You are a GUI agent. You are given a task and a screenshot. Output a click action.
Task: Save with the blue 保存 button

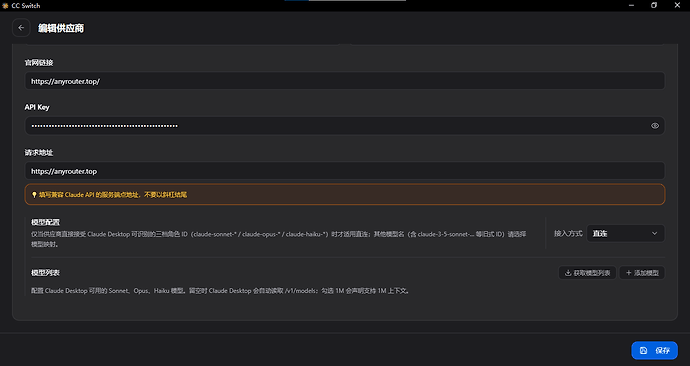654,351
